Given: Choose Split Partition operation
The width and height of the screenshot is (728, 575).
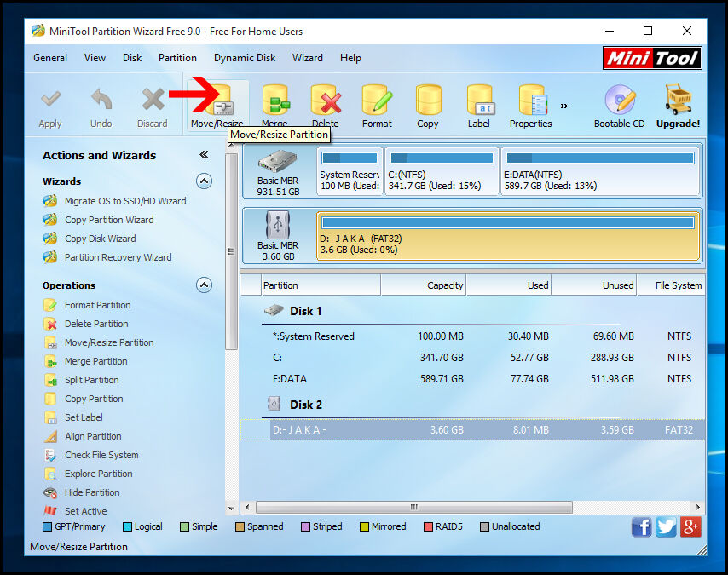Looking at the screenshot, I should [x=91, y=380].
